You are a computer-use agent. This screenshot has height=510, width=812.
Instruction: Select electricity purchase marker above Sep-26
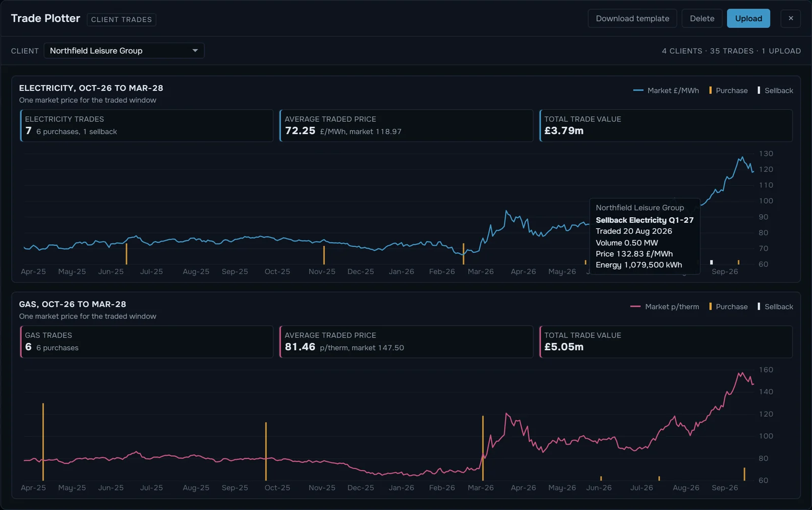738,262
